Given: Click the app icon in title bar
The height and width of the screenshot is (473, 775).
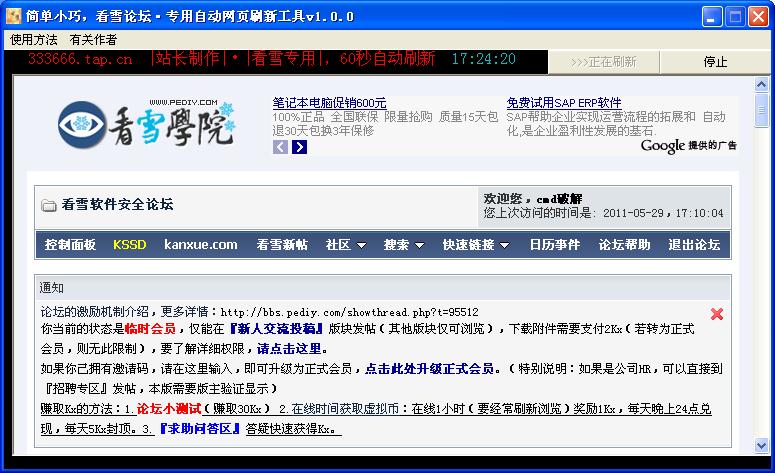Looking at the screenshot, I should (13, 16).
